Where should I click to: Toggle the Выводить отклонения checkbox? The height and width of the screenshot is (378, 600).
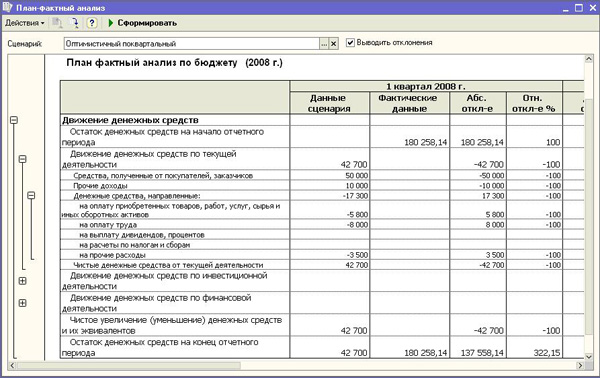coord(350,42)
